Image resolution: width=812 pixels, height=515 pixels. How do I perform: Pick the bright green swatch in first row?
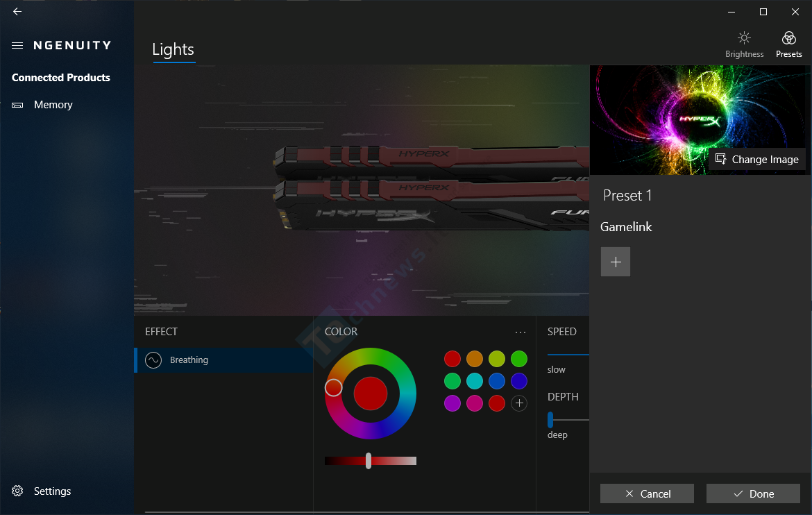coord(519,359)
